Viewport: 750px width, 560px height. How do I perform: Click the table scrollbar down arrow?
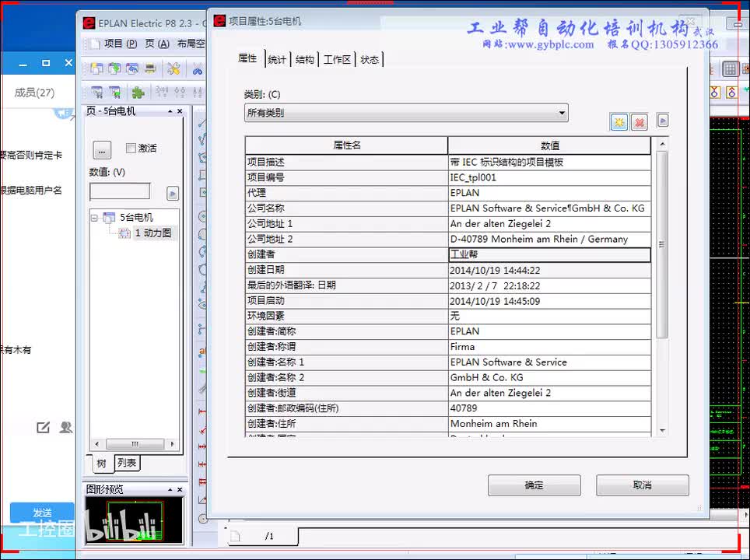[662, 431]
